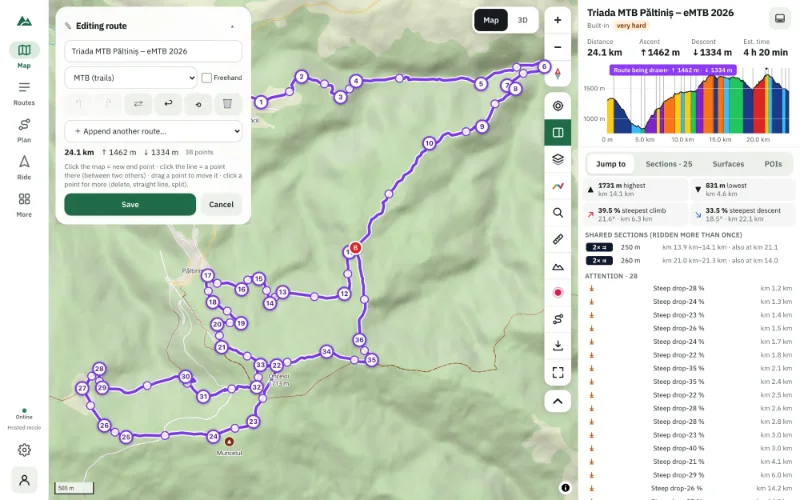Select the ruler measure tool
Image resolution: width=800 pixels, height=500 pixels.
[558, 239]
